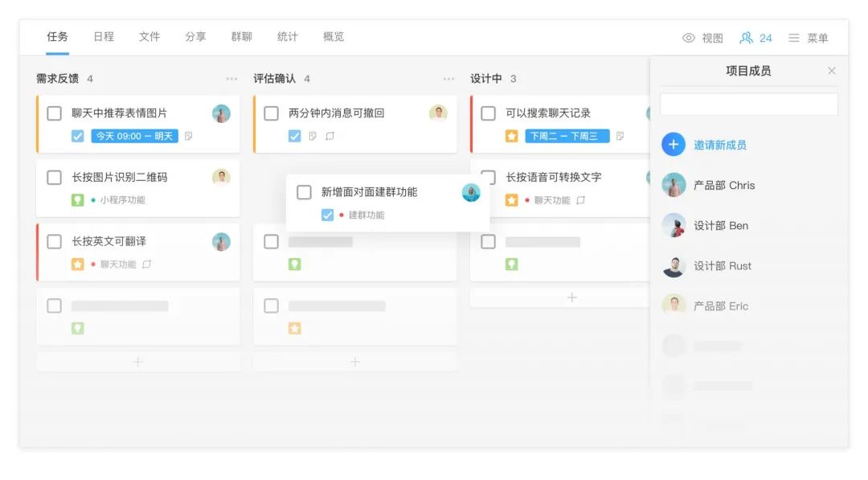
Task: Click the star icon on 可以搜索聊天记录 card
Action: pos(511,136)
